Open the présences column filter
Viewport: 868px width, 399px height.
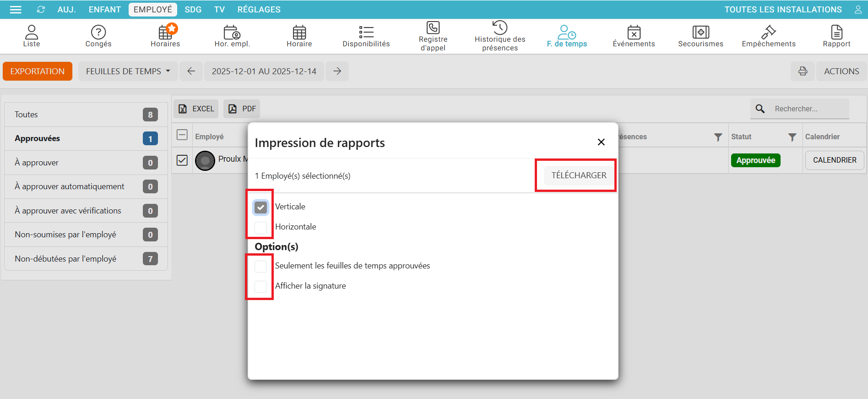718,137
